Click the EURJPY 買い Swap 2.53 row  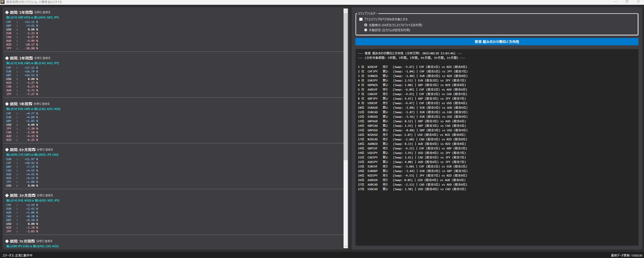coord(412,80)
